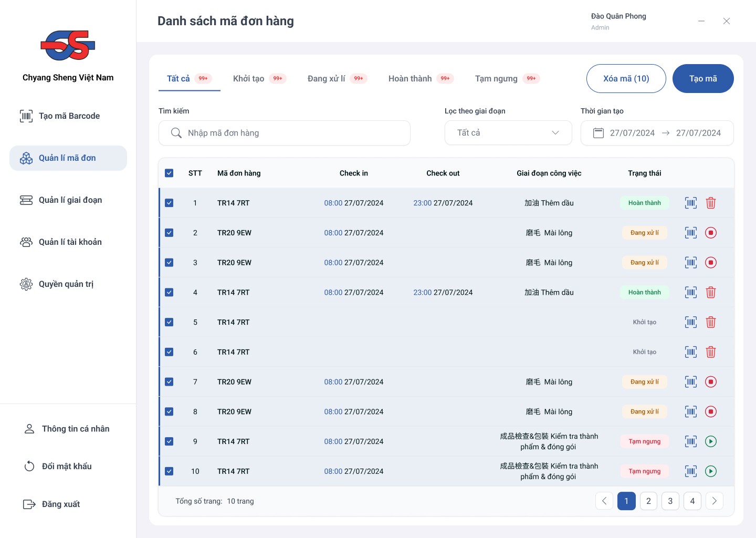This screenshot has width=756, height=538.
Task: Uncheck the row 5 checkbox
Action: pyautogui.click(x=169, y=322)
